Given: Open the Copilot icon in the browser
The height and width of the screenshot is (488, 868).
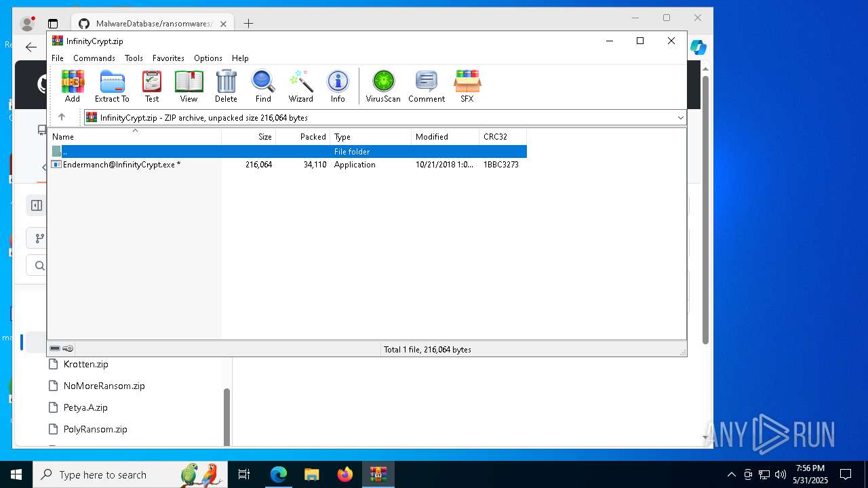Looking at the screenshot, I should click(698, 47).
